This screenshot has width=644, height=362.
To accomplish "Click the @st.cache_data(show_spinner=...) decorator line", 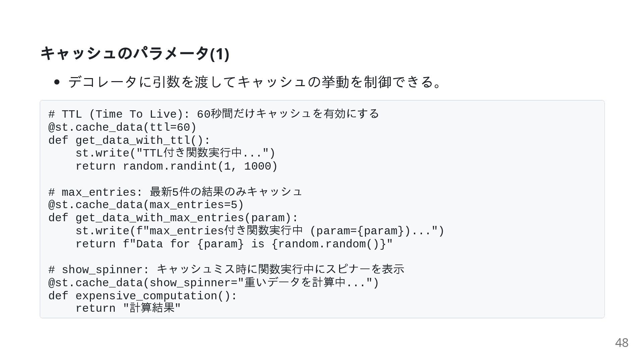I will (x=213, y=283).
